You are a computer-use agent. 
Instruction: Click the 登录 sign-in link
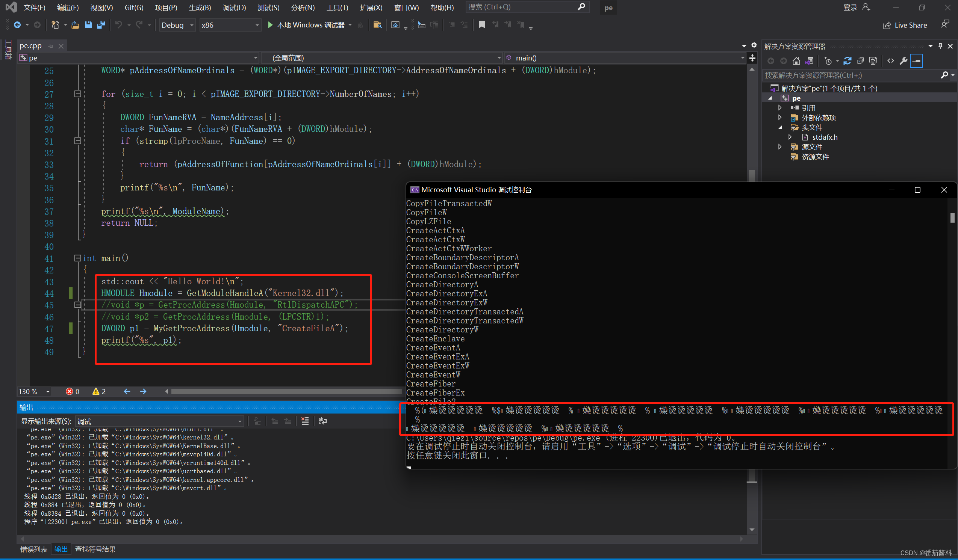click(850, 8)
